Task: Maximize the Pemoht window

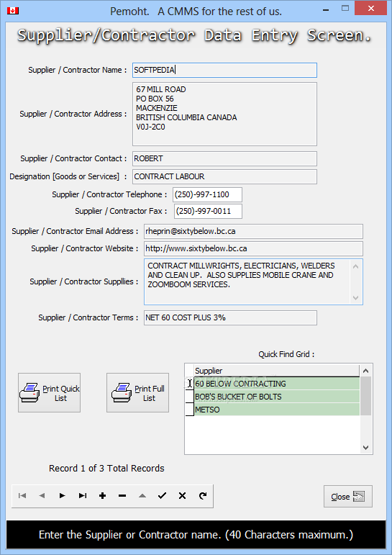Action: (x=345, y=9)
